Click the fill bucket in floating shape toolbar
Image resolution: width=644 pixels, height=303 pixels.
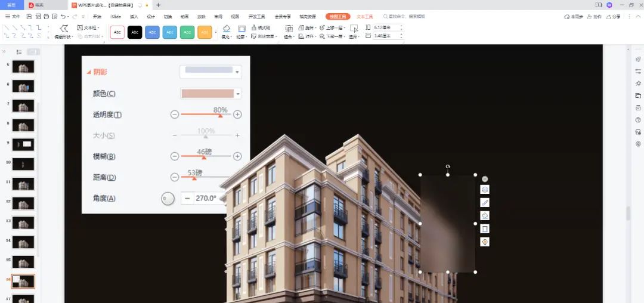(x=485, y=215)
